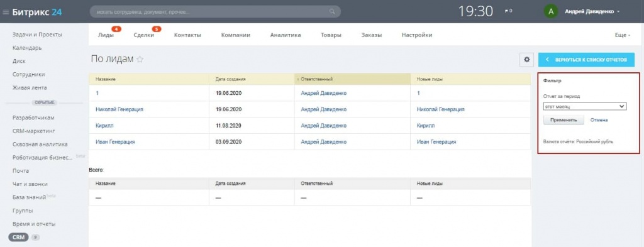Open the Николай Генерация lead link
Image resolution: width=644 pixels, height=247 pixels.
coord(119,109)
